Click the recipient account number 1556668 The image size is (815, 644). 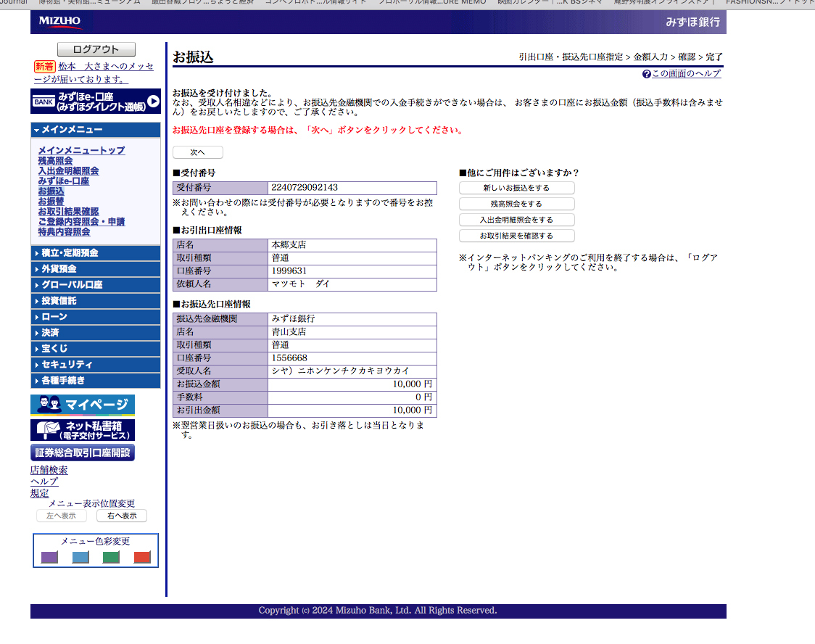pos(289,358)
